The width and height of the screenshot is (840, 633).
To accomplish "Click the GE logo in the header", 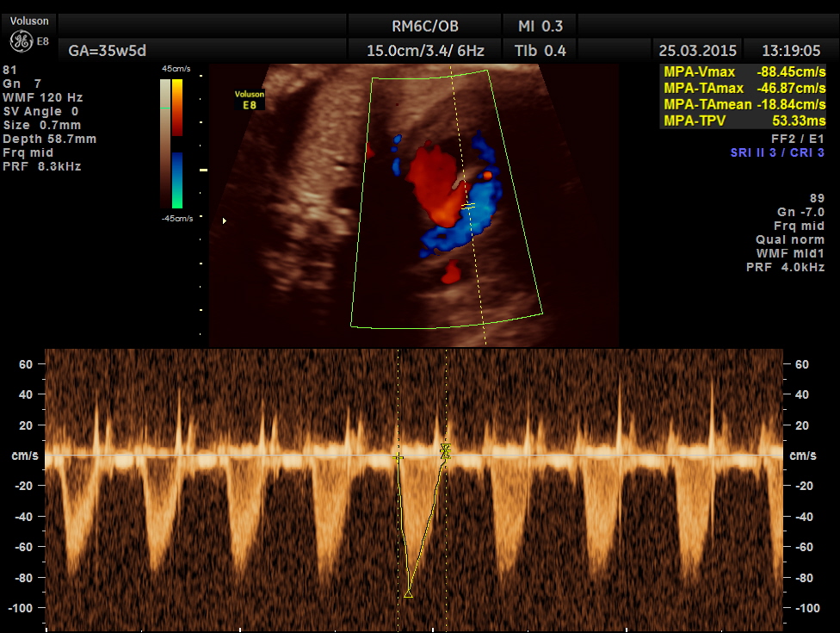I will (21, 41).
